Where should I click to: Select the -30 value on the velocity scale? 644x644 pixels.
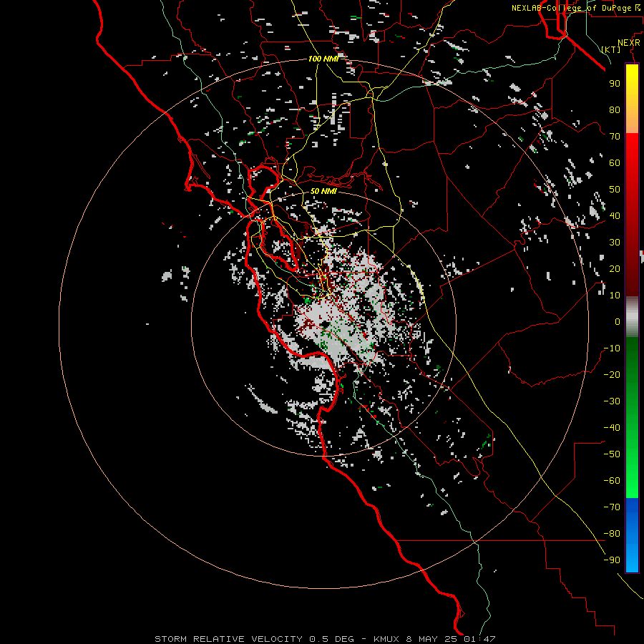point(612,401)
